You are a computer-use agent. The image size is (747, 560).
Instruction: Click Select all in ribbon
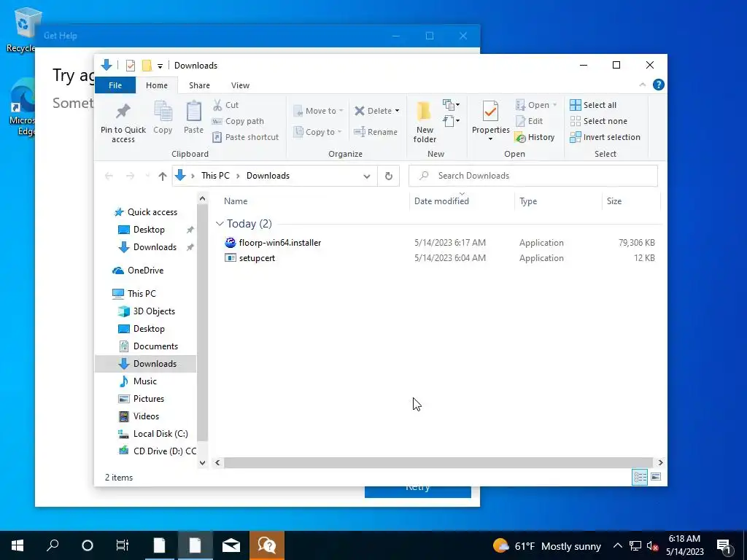pos(593,105)
